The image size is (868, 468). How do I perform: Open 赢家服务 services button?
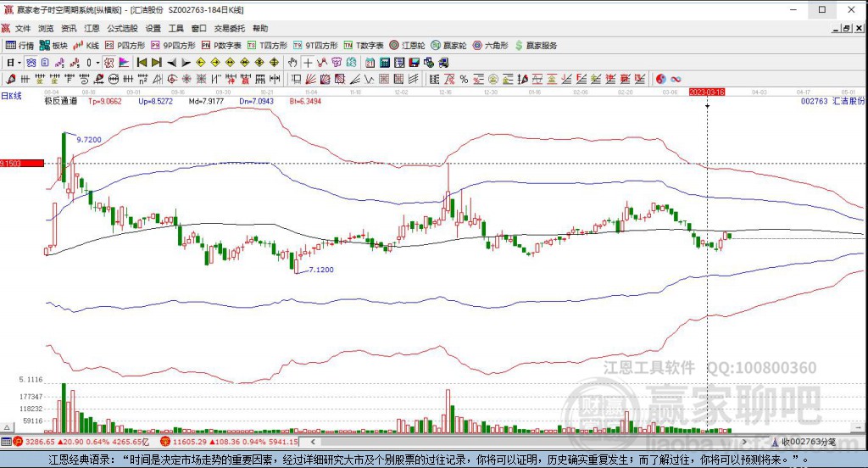[536, 46]
